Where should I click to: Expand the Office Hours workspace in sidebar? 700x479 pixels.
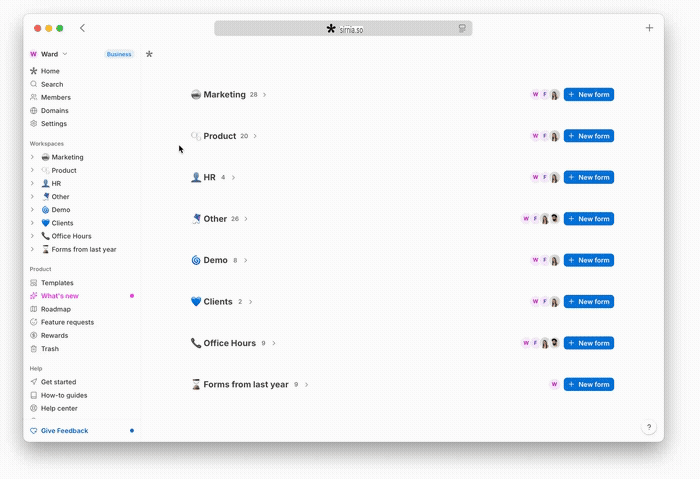click(x=32, y=236)
